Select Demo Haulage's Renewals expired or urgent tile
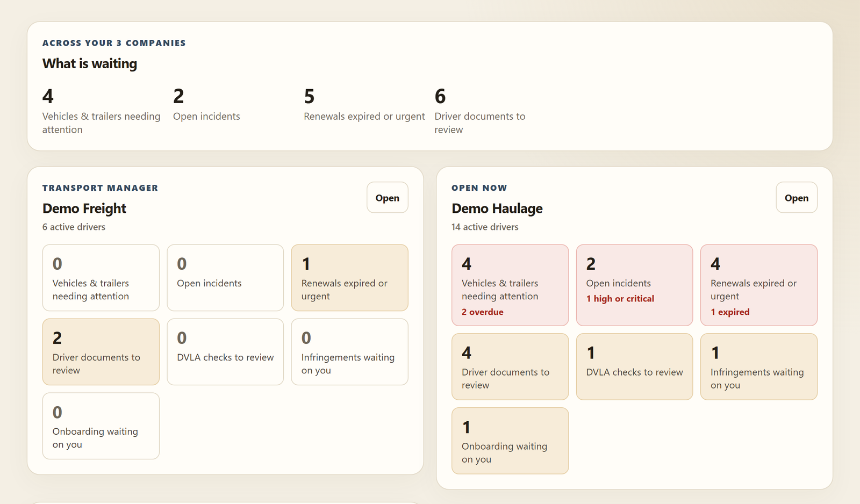Screen dimensions: 860x504 759,285
